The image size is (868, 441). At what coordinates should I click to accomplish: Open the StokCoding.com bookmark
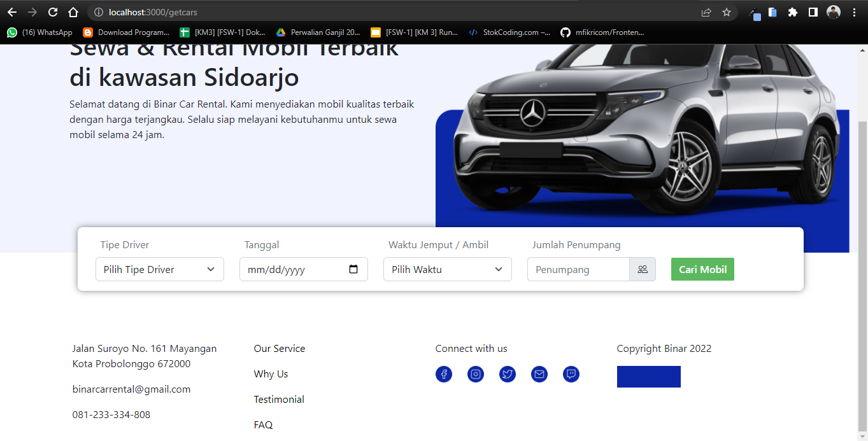coord(509,32)
